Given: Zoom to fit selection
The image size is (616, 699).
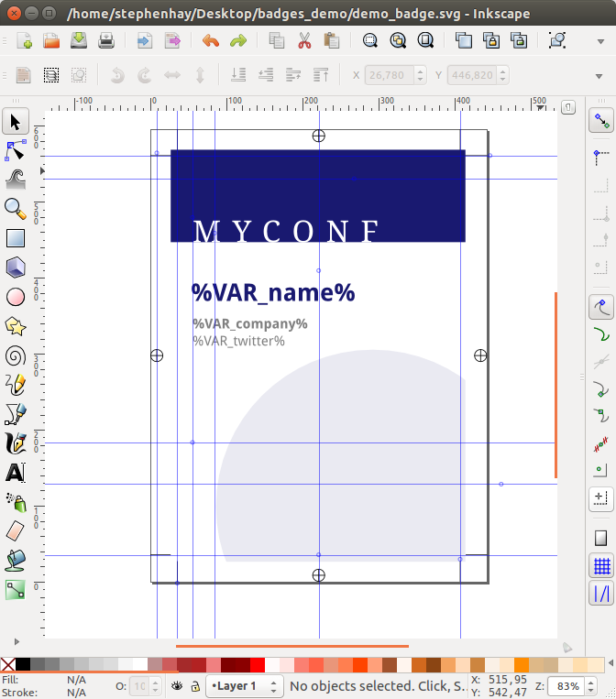Looking at the screenshot, I should tap(370, 40).
